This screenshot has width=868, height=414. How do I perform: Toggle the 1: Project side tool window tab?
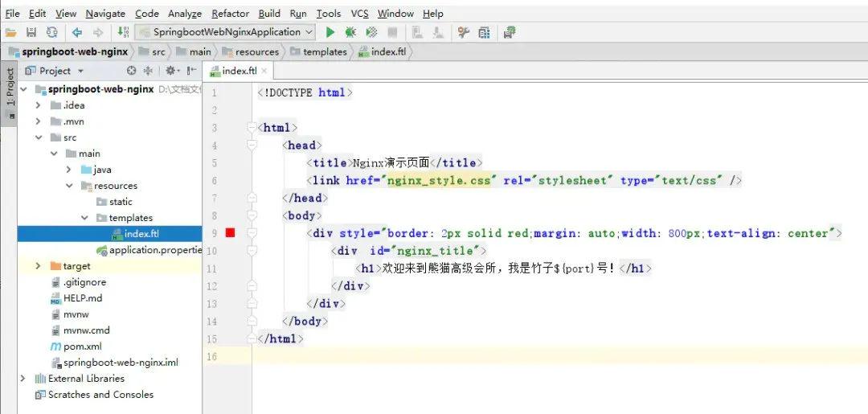[9, 93]
